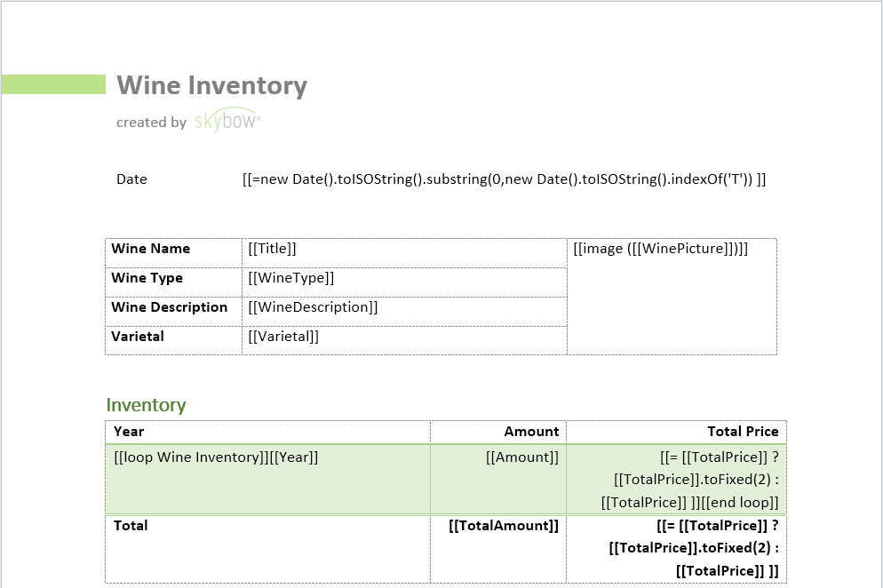Click the [[WineDescription]] placeholder field

pos(314,307)
